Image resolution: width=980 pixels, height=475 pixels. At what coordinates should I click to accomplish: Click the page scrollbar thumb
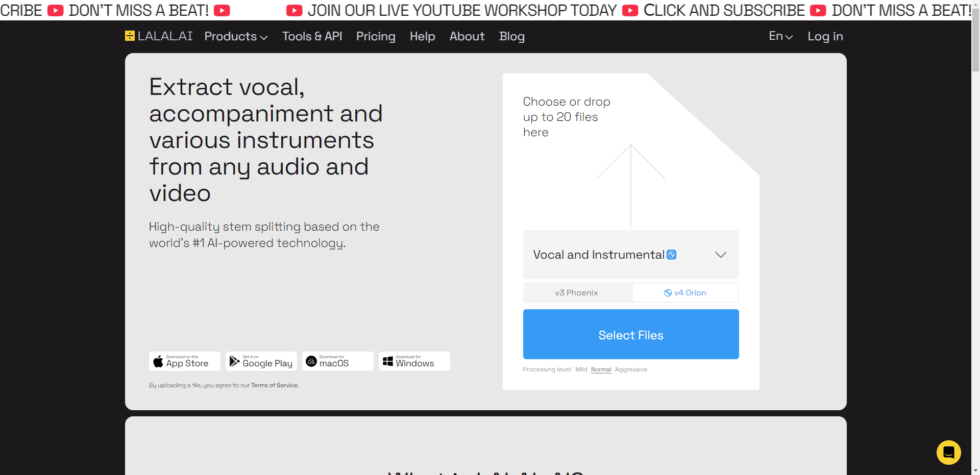coord(975,40)
